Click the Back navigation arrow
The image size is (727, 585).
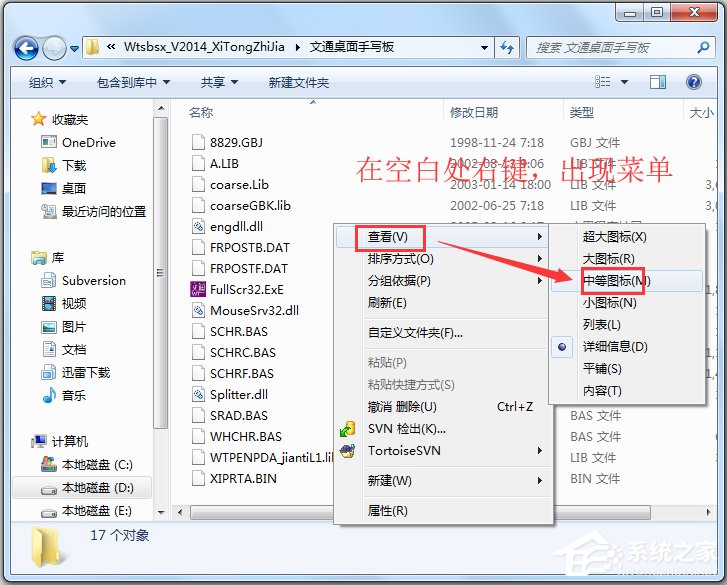(x=26, y=48)
